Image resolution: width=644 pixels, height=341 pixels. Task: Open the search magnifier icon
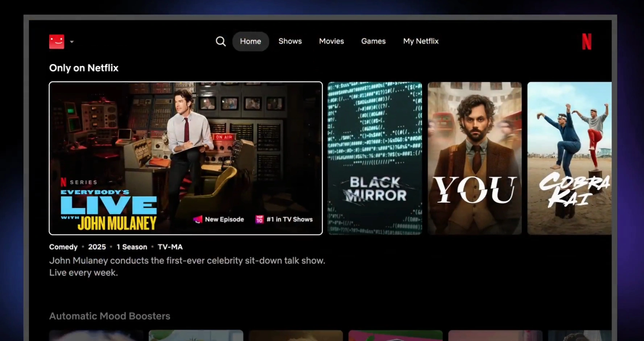pyautogui.click(x=221, y=41)
